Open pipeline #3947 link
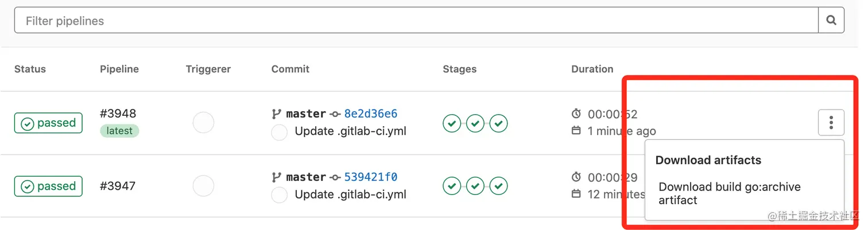 pos(118,186)
